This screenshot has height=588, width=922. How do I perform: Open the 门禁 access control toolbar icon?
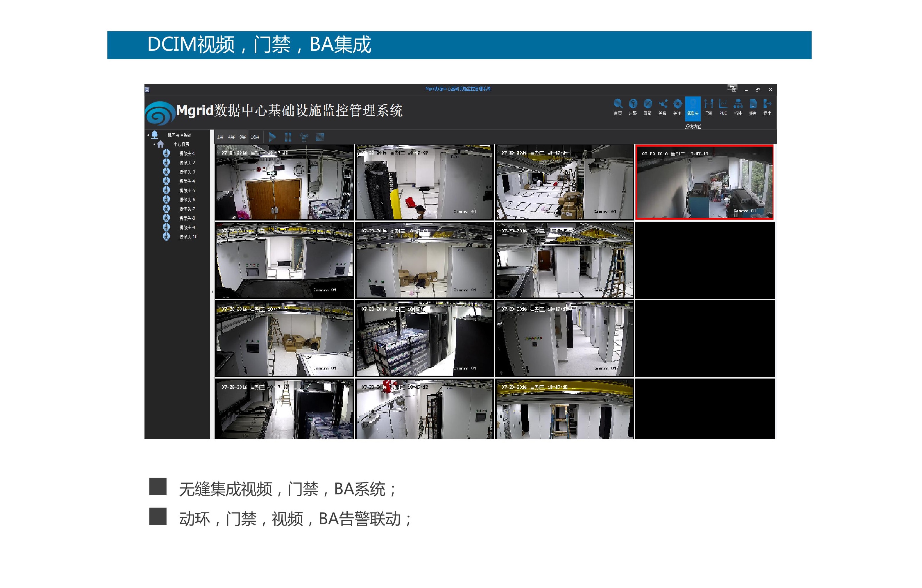(708, 107)
